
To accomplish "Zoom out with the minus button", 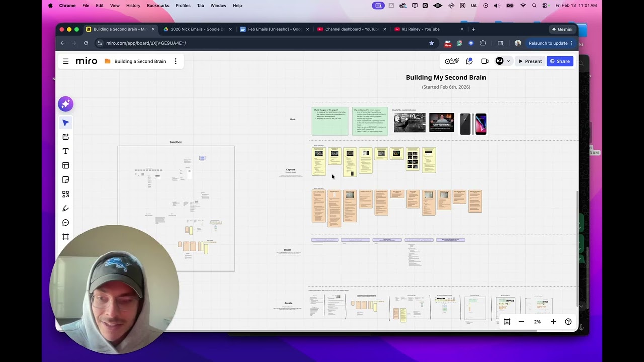I will tap(521, 322).
